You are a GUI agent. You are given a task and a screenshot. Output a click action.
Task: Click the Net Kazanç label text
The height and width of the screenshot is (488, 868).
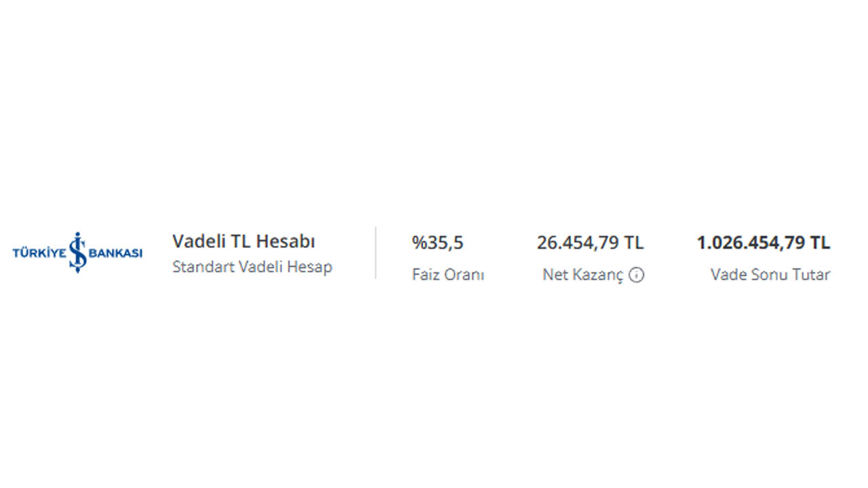pyautogui.click(x=583, y=275)
